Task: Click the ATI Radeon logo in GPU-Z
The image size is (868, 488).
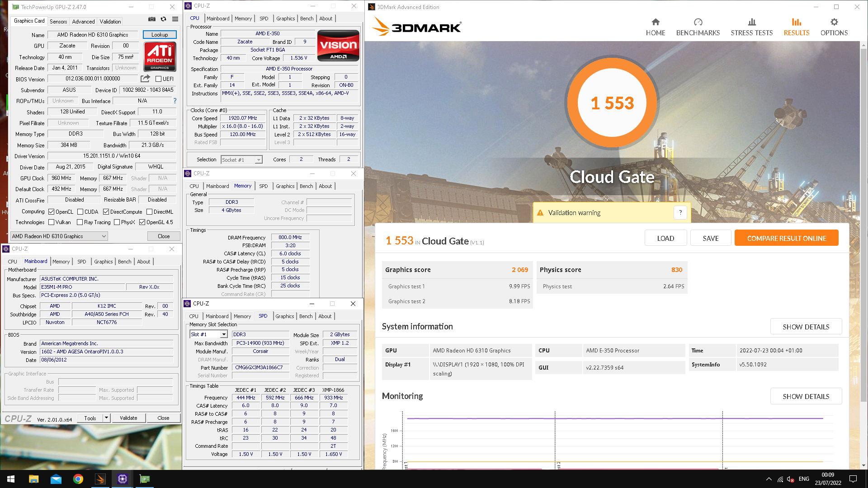Action: click(160, 56)
